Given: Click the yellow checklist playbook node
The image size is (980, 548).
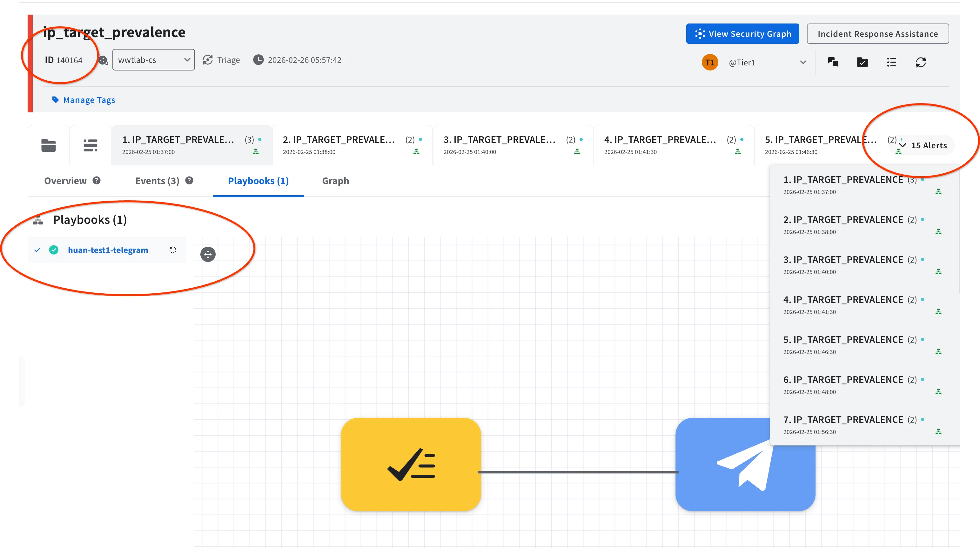Looking at the screenshot, I should click(411, 464).
